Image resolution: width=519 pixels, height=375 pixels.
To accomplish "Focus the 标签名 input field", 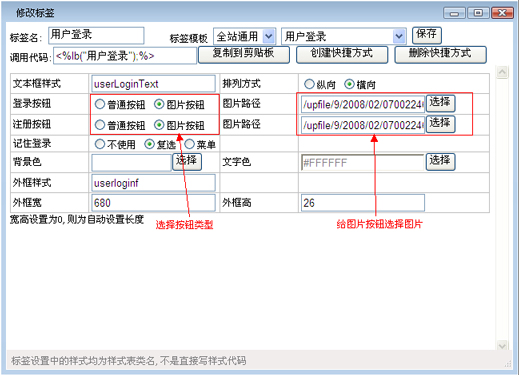I will (x=96, y=35).
